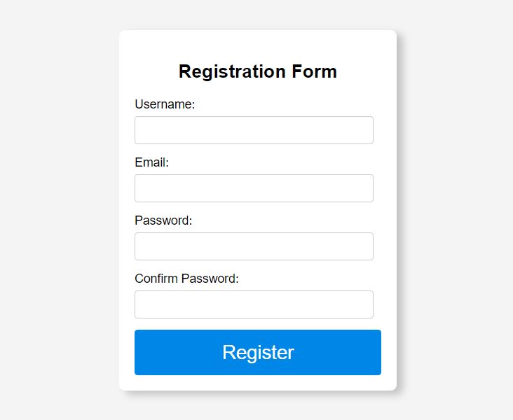Activate the field below the Email label

[254, 188]
